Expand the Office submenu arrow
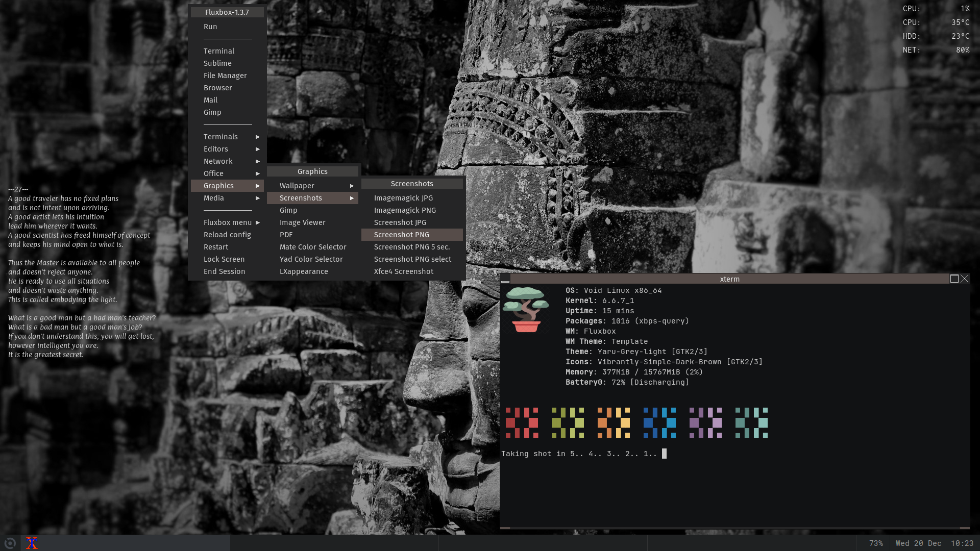The height and width of the screenshot is (551, 980). click(x=258, y=173)
